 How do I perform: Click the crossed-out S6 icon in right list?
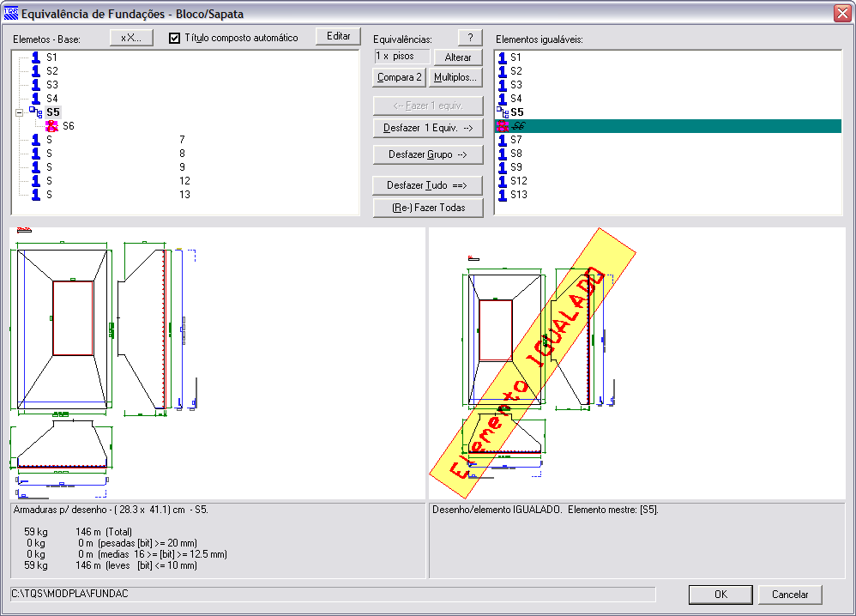[x=503, y=126]
